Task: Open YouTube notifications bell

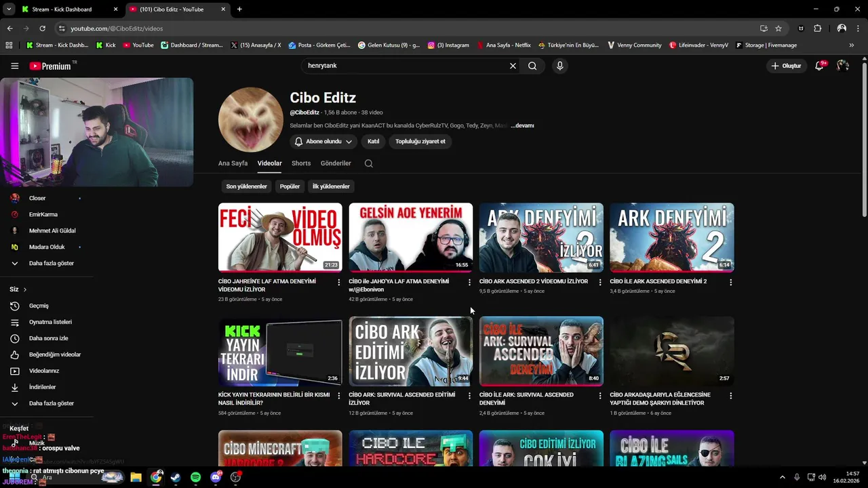Action: (820, 66)
